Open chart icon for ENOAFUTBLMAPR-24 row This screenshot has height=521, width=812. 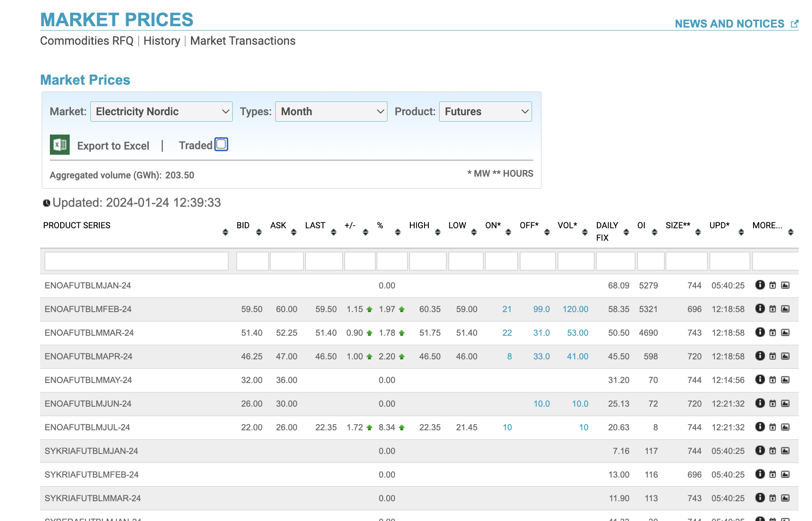point(785,356)
